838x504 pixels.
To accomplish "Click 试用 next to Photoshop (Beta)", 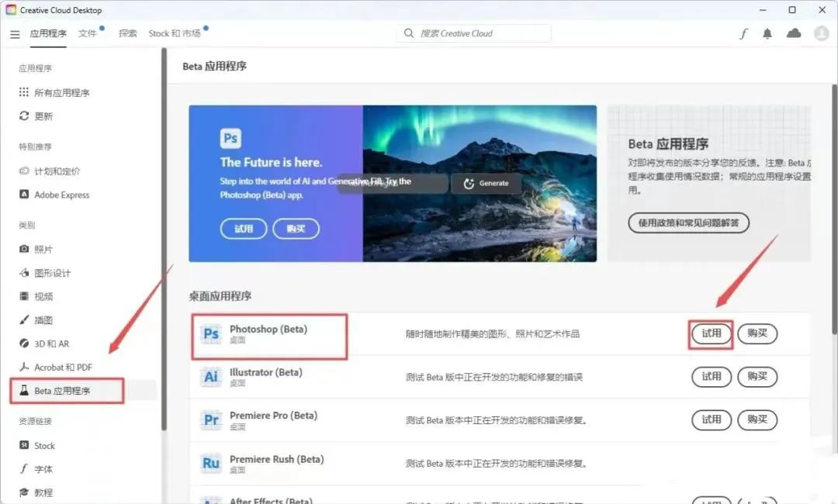I will pyautogui.click(x=710, y=333).
